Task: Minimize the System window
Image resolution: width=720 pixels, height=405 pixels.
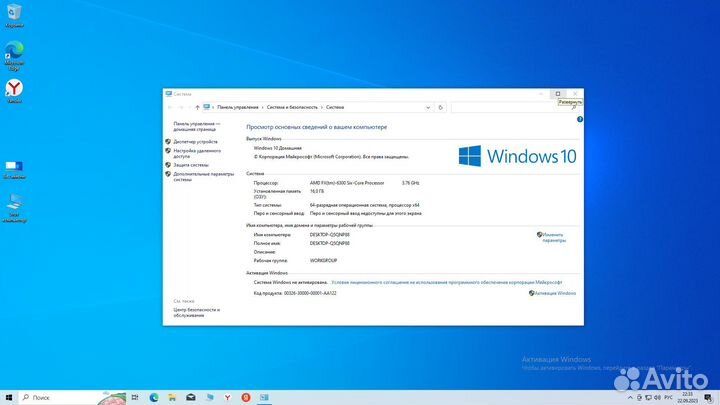Action: coord(541,94)
